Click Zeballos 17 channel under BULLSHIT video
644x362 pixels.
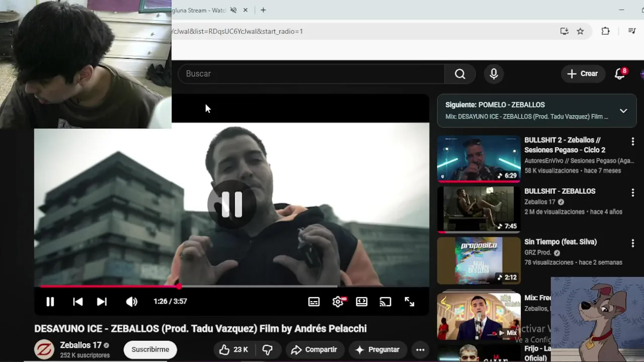[540, 202]
